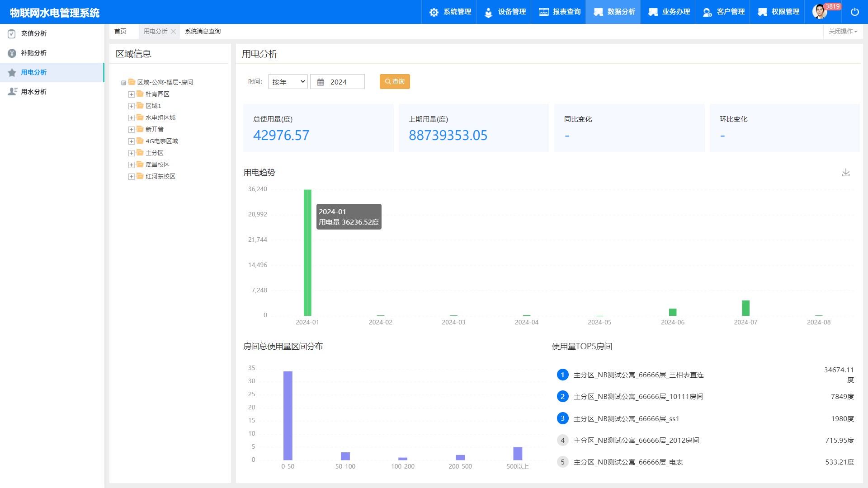Collapse the 区域-公寓-楼层-房间 root node

[x=123, y=83]
